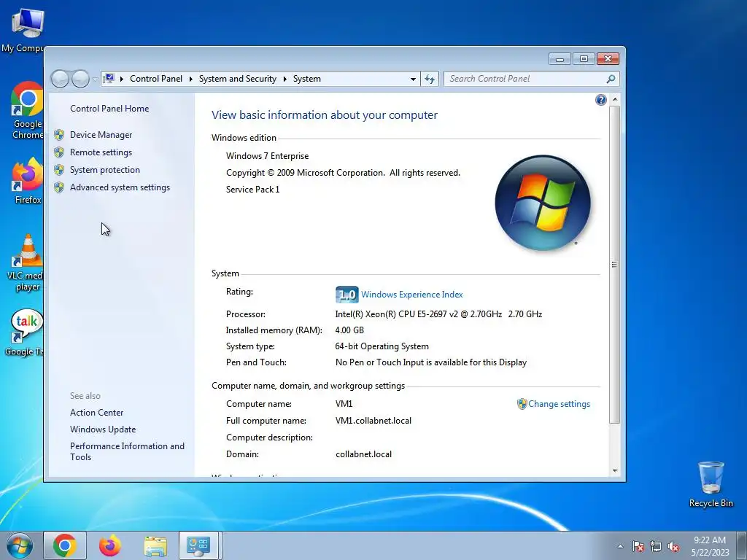The height and width of the screenshot is (560, 747).
Task: Select Google Talk desktop shortcut
Action: [24, 332]
